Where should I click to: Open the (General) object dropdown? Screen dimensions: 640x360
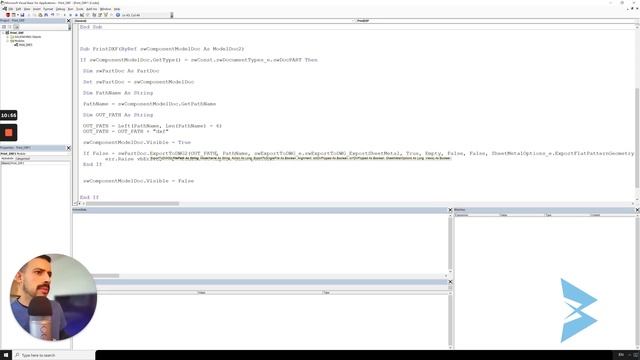pyautogui.click(x=214, y=20)
